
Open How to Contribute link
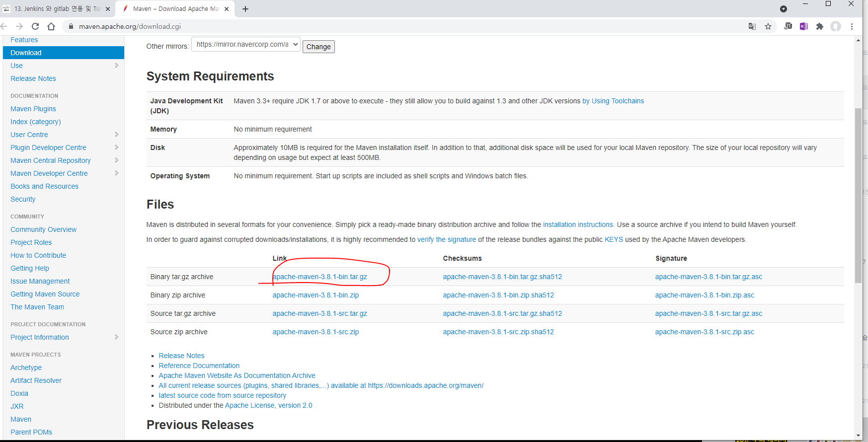(x=38, y=255)
